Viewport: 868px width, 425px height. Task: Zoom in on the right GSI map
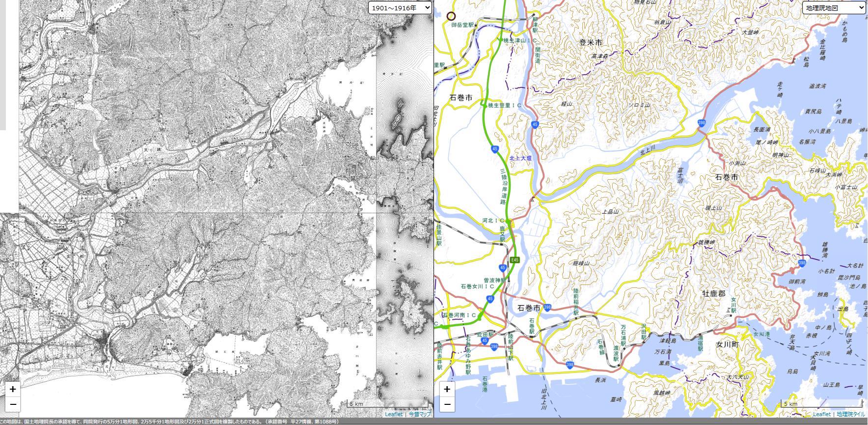tap(447, 389)
